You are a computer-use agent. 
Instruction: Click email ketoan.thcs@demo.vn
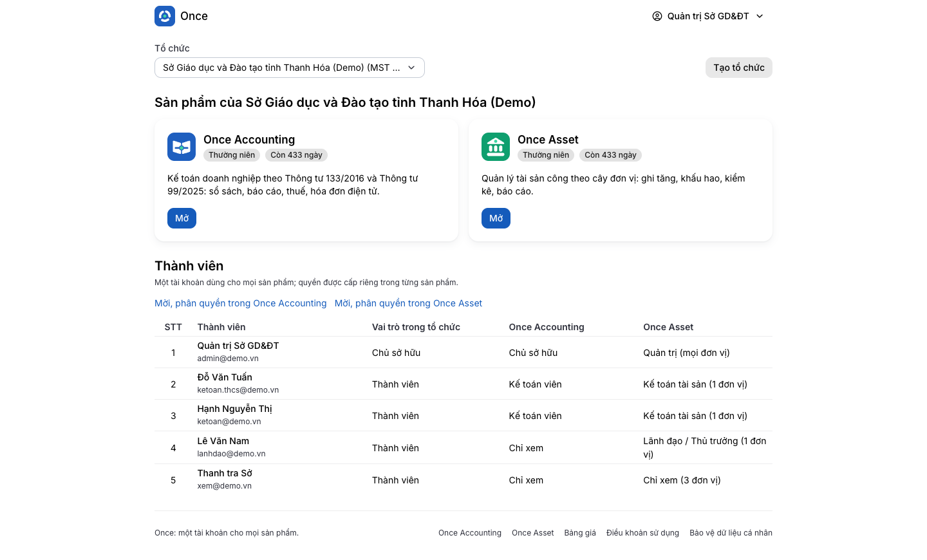click(x=238, y=390)
